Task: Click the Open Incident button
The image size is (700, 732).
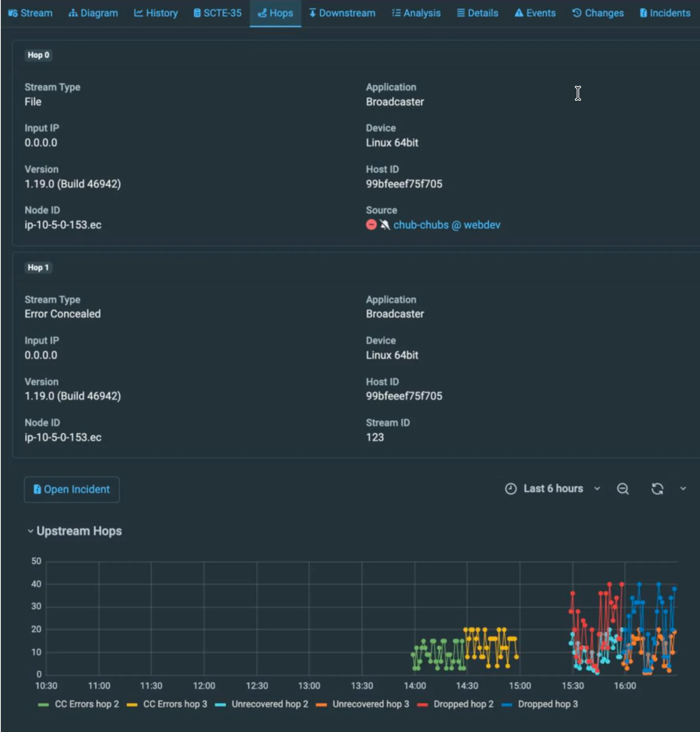Action: [x=72, y=489]
